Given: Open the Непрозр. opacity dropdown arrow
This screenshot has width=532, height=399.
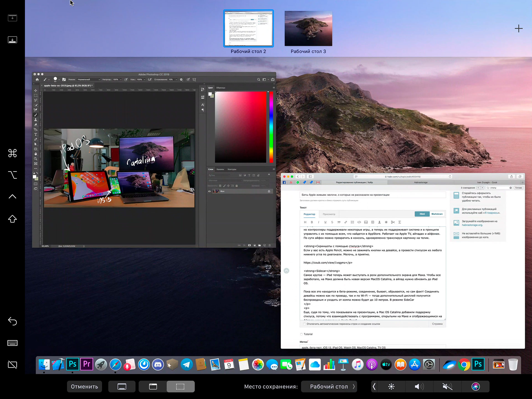Looking at the screenshot, I should 121,80.
